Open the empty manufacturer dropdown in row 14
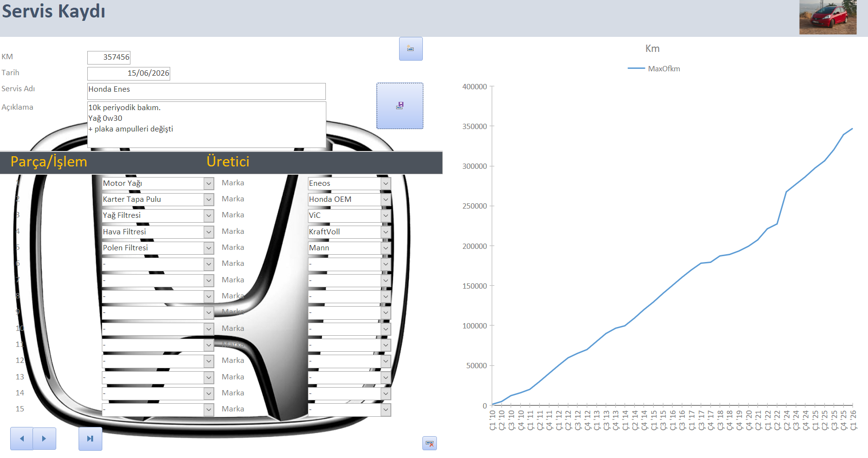Screen dimensions: 868x458 tap(386, 393)
